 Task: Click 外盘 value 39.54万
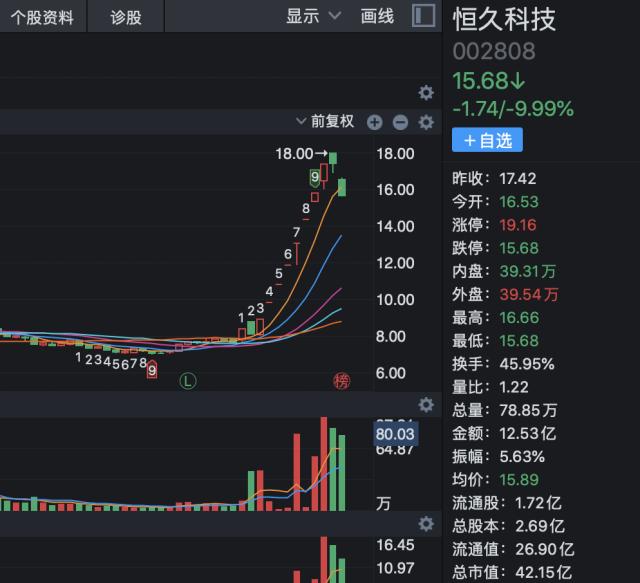[x=529, y=294]
